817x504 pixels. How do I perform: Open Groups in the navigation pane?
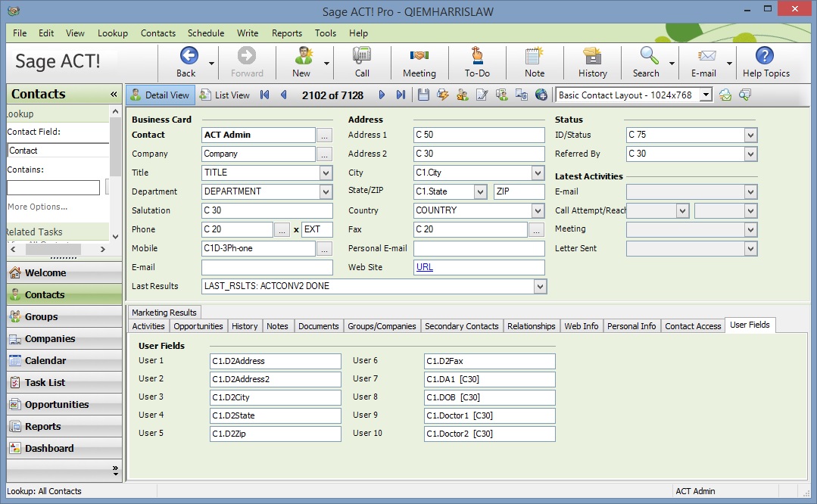pos(64,316)
